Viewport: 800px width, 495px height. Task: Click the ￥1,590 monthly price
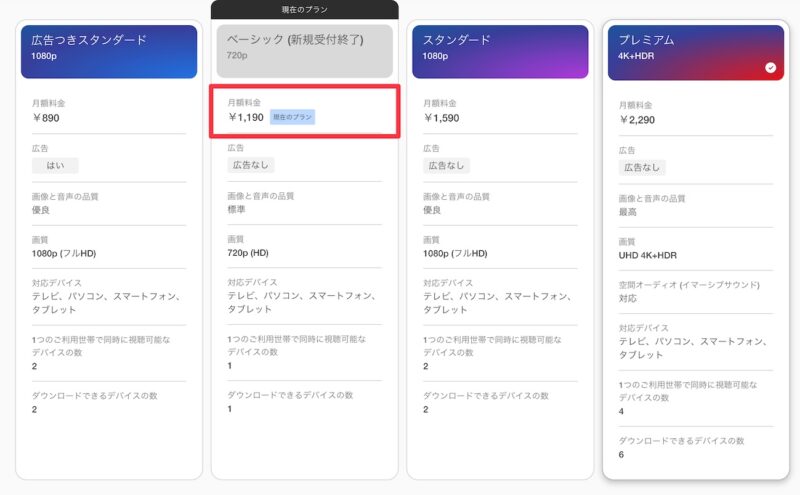coord(441,118)
